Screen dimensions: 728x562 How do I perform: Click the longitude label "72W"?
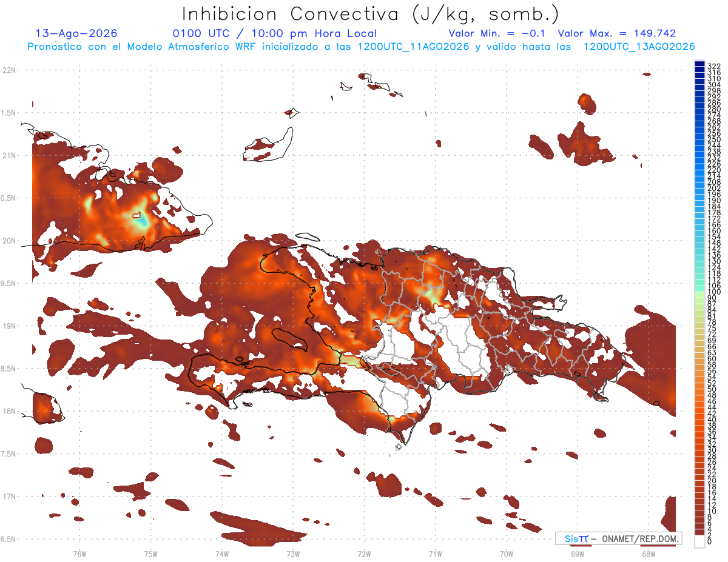364,554
